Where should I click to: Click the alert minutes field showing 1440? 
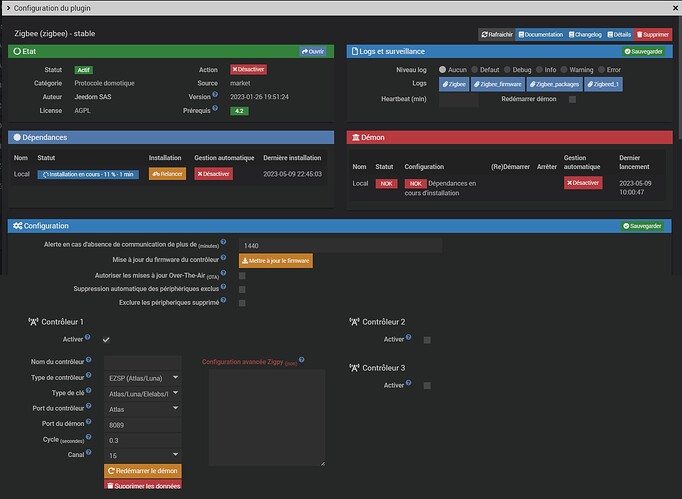[x=341, y=246]
